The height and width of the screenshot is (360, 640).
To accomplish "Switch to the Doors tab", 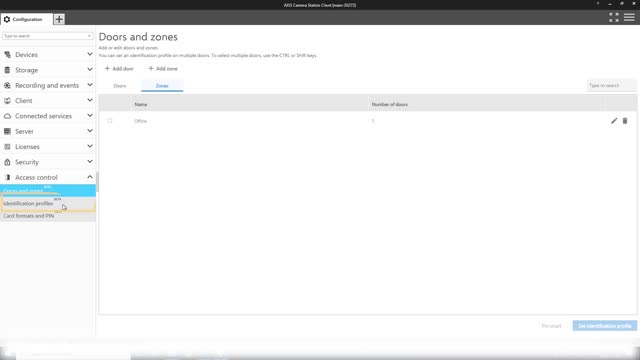I will 120,86.
